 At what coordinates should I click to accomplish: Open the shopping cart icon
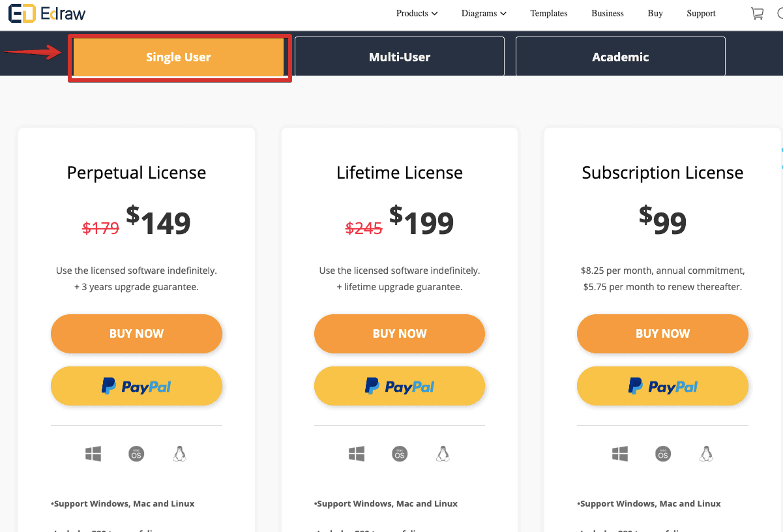[757, 14]
